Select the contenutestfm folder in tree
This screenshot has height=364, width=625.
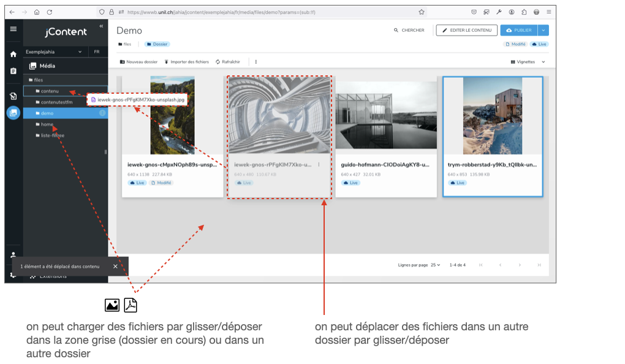56,102
